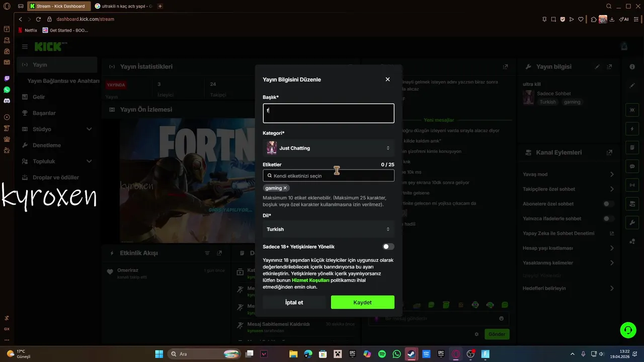Open Discord in Opera sidebar
The image size is (644, 362).
tap(7, 101)
